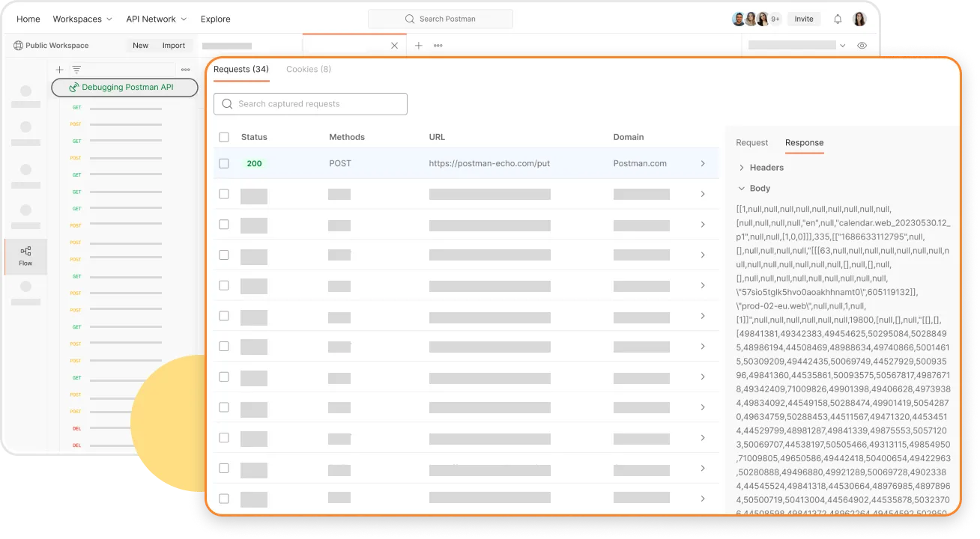
Task: Click the filter icon in sidebar
Action: point(76,70)
